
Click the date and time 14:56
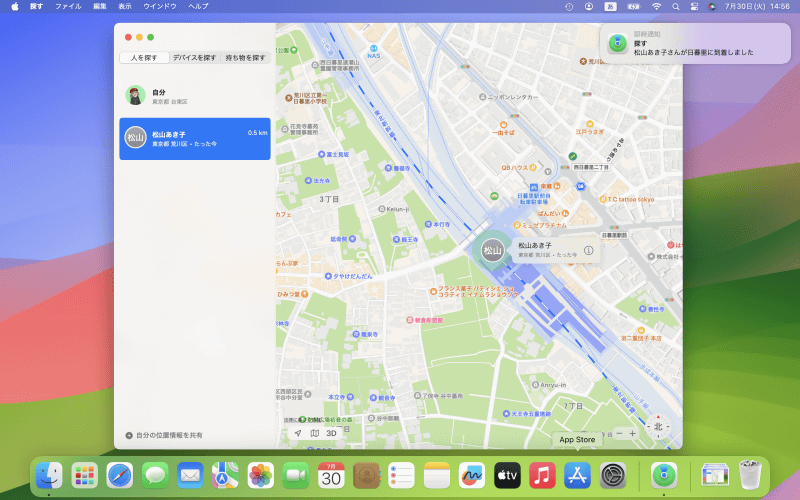point(757,6)
